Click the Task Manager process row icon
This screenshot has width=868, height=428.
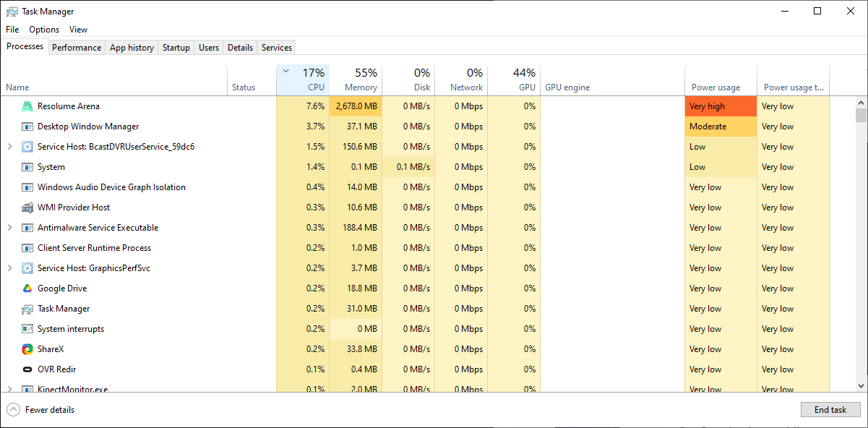27,309
